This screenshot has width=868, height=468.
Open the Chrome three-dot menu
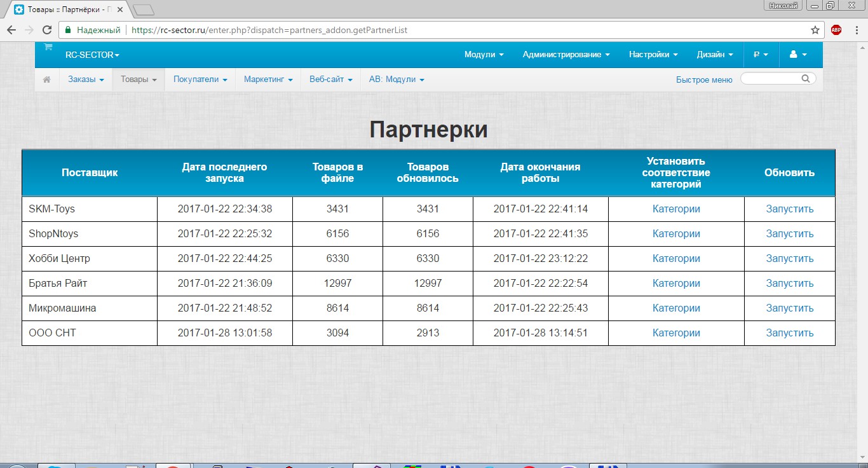pyautogui.click(x=855, y=30)
